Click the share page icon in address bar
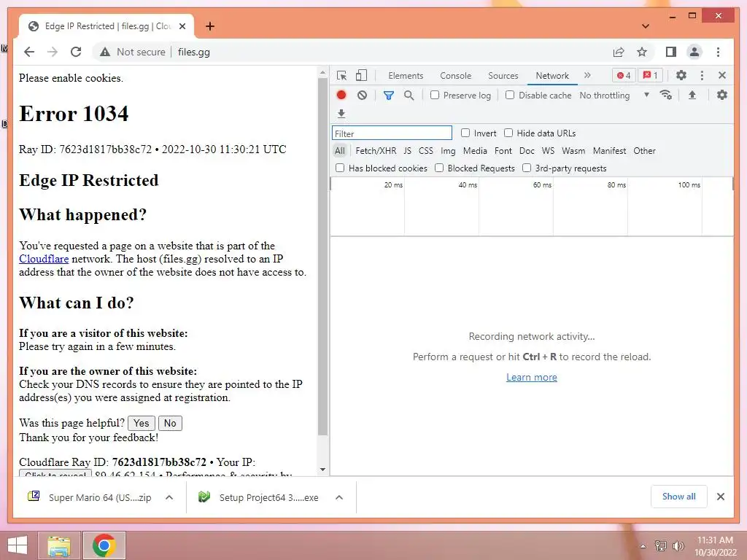Screen dimensions: 747x560 pyautogui.click(x=619, y=52)
